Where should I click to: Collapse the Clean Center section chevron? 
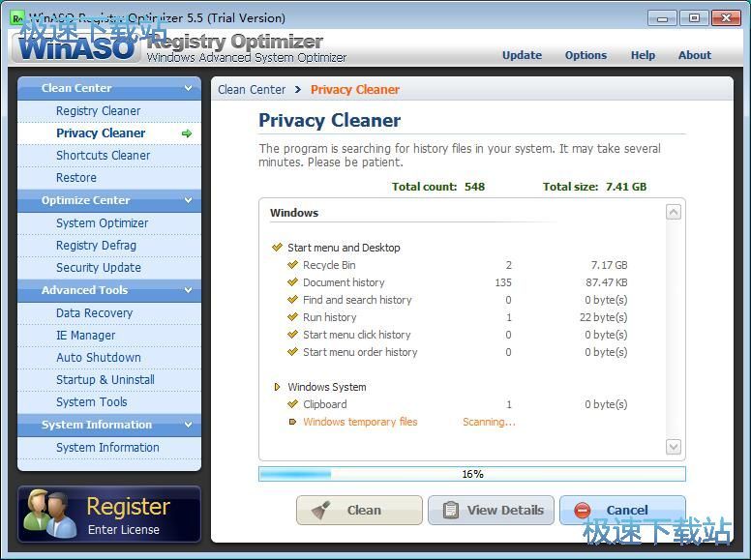click(x=188, y=88)
